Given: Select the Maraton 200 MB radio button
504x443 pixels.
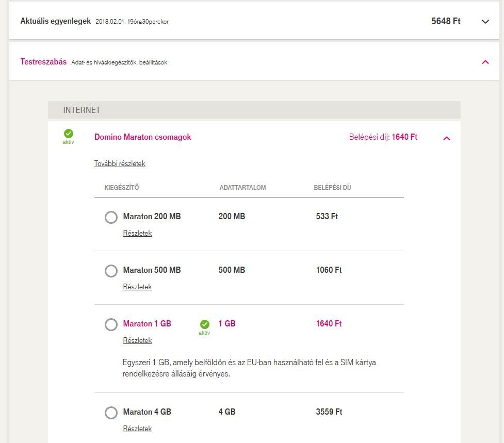Looking at the screenshot, I should (x=111, y=217).
